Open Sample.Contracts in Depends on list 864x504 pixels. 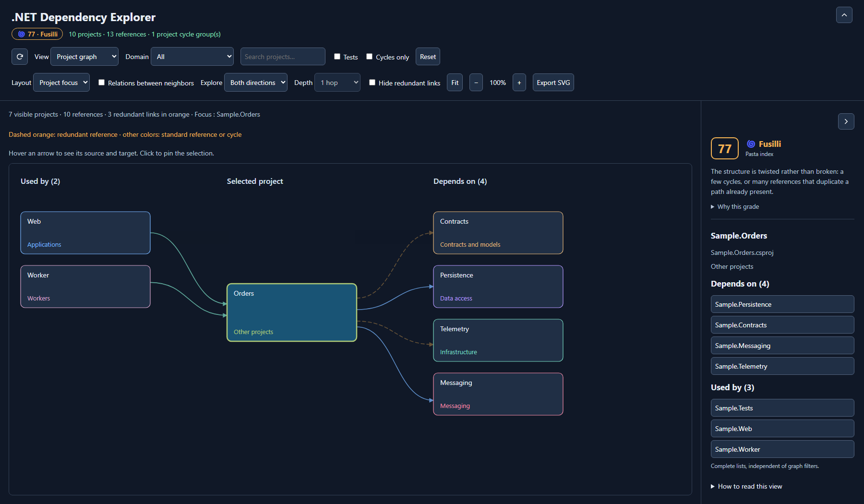[782, 325]
